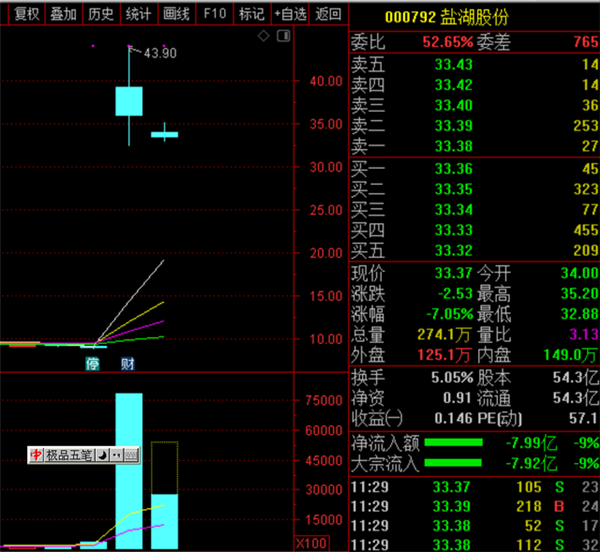Click 委差 value 765
This screenshot has height=552, width=600.
(x=585, y=42)
